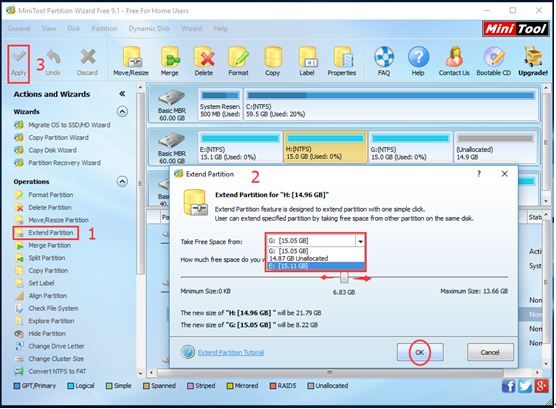Open the Google Plus share icon
This screenshot has height=409, width=556.
click(x=542, y=386)
